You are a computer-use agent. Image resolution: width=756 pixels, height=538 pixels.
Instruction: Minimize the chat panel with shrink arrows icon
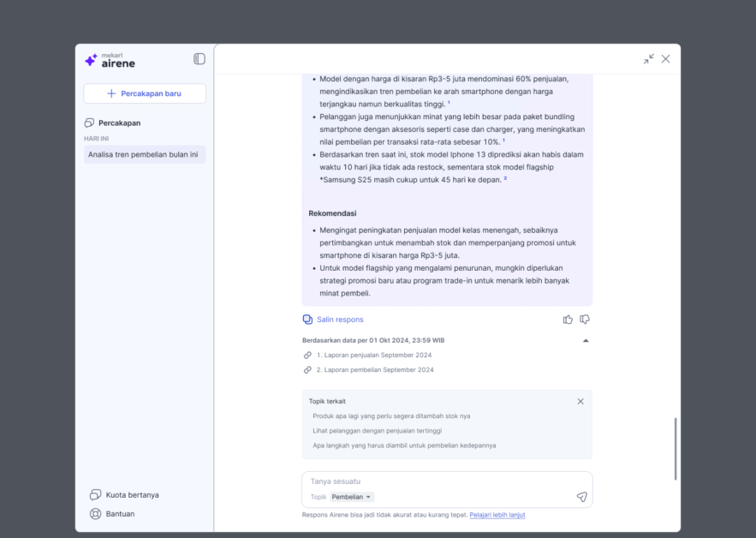coord(648,59)
